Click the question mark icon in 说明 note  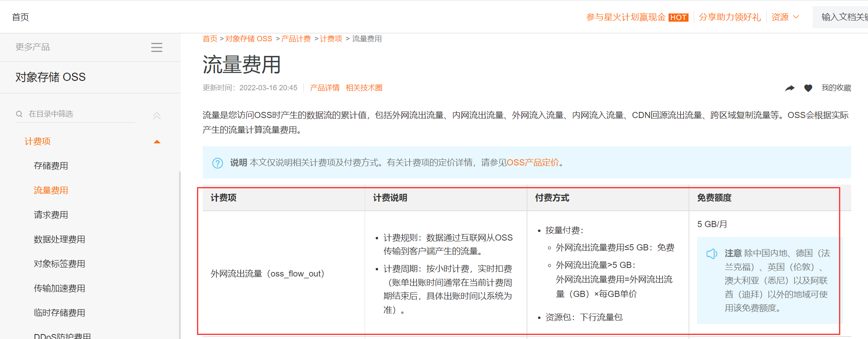(217, 163)
